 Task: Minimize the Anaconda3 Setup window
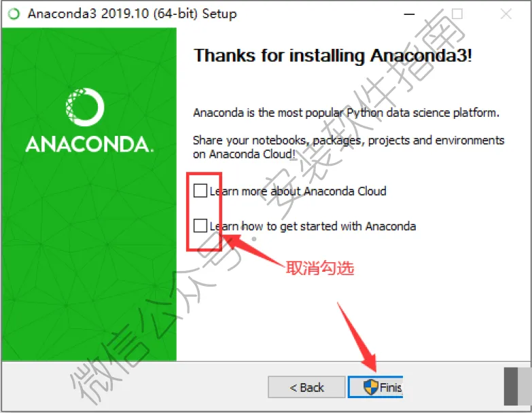pos(409,14)
